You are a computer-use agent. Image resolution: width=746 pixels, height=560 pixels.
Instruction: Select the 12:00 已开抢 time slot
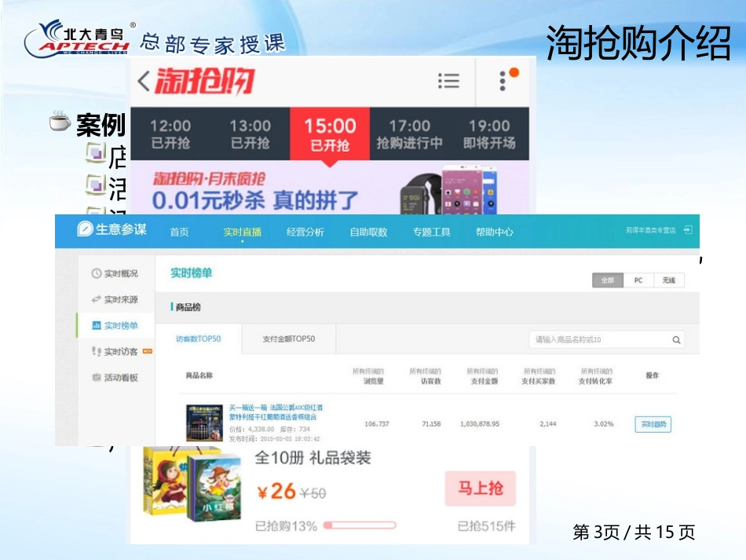coord(170,134)
